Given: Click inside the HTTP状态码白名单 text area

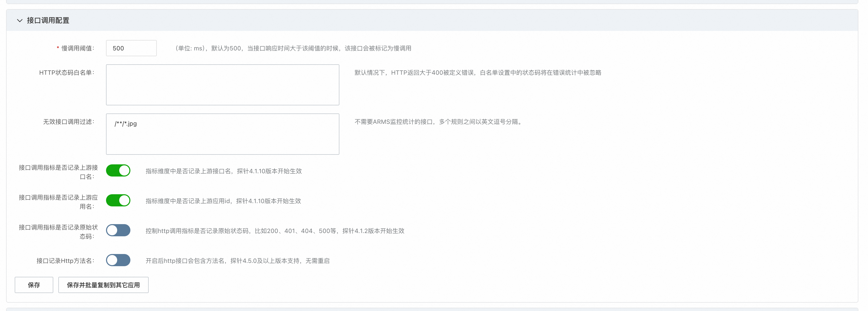Looking at the screenshot, I should pos(222,85).
